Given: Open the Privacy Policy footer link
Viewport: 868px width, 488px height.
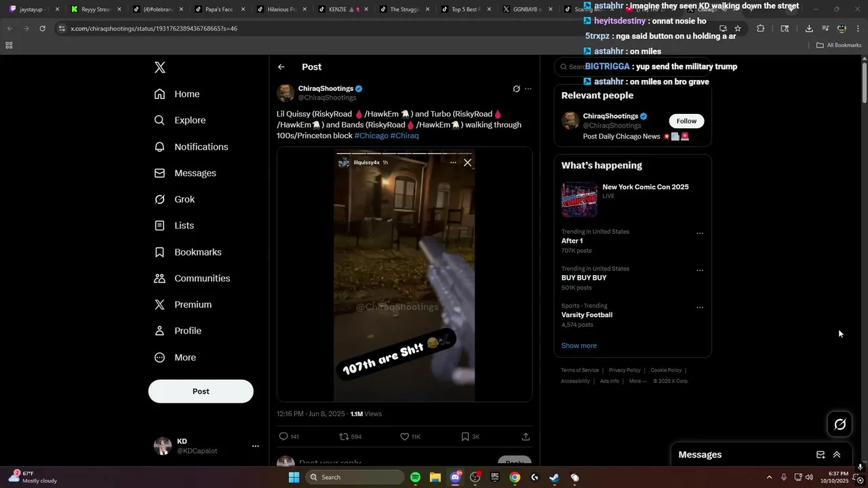Looking at the screenshot, I should click(625, 370).
